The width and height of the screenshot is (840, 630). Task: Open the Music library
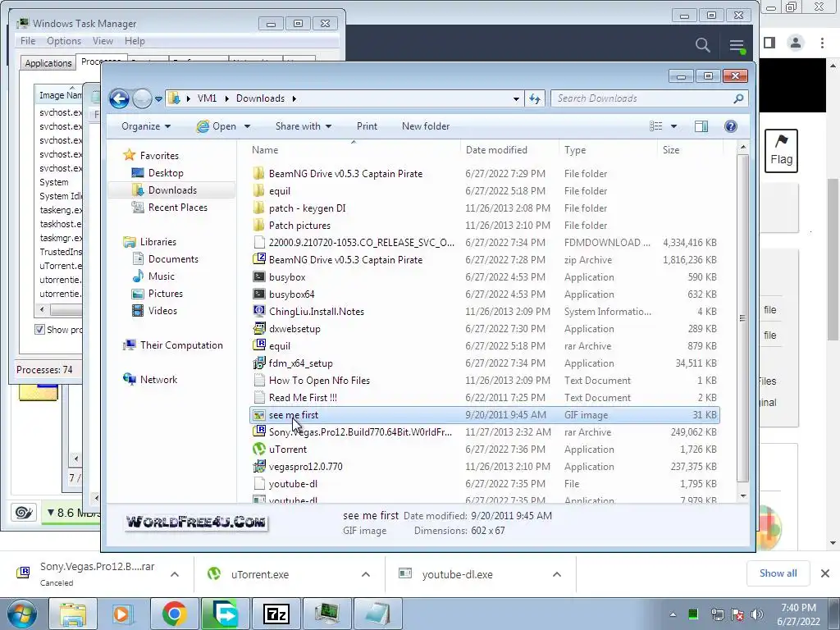tap(162, 276)
